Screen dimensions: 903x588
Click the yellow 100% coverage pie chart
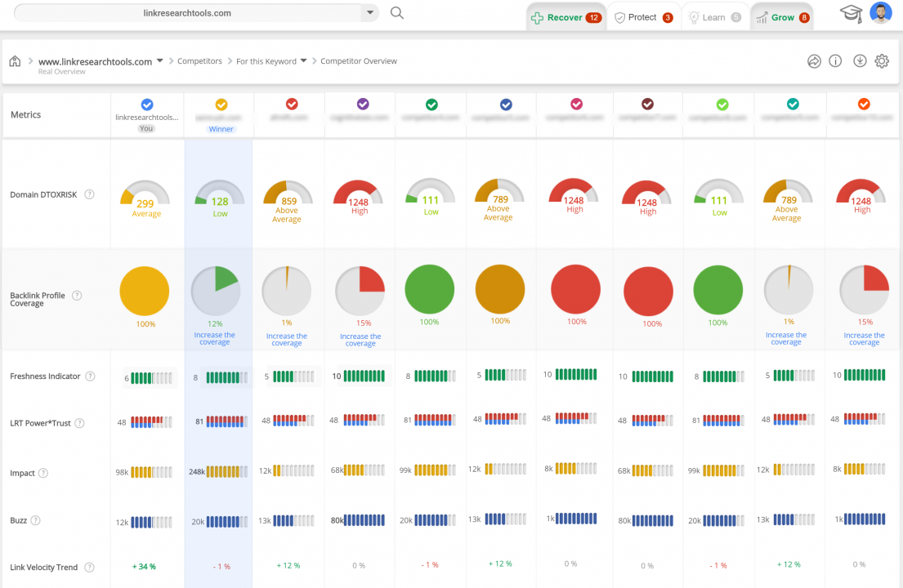point(145,291)
